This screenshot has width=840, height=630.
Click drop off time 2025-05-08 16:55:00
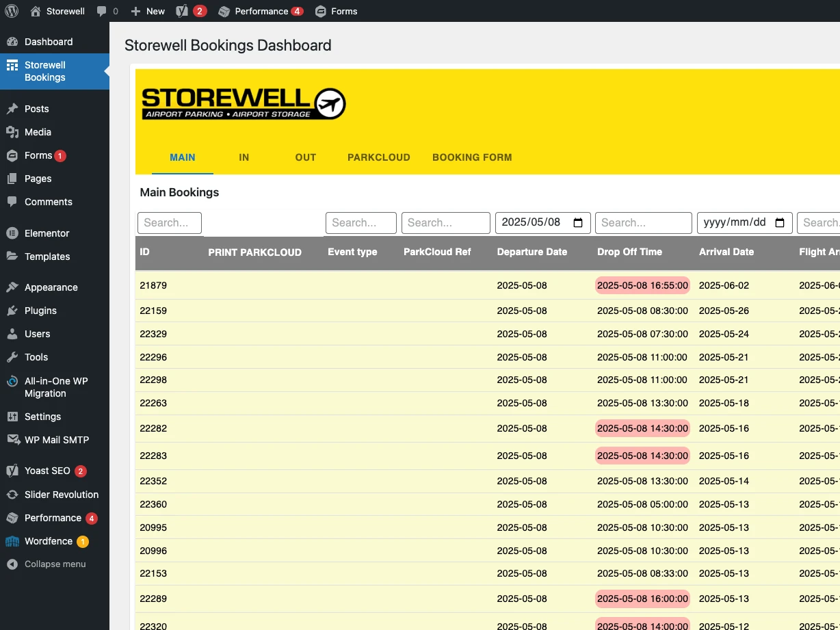(642, 285)
